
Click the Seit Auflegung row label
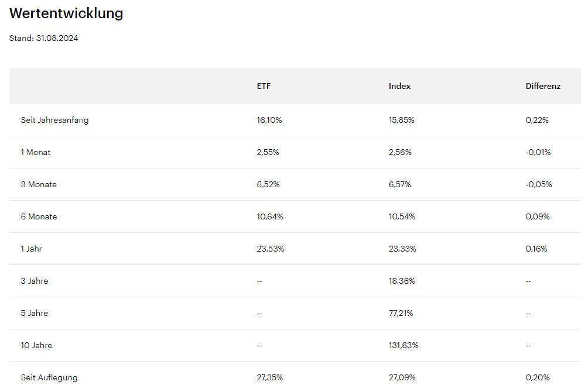point(49,377)
